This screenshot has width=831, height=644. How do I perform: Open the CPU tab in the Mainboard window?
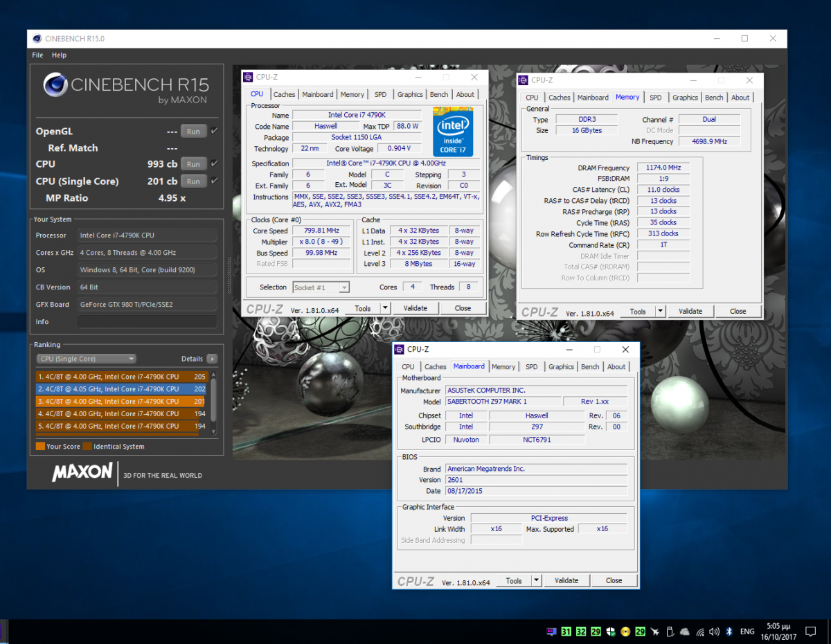(408, 366)
